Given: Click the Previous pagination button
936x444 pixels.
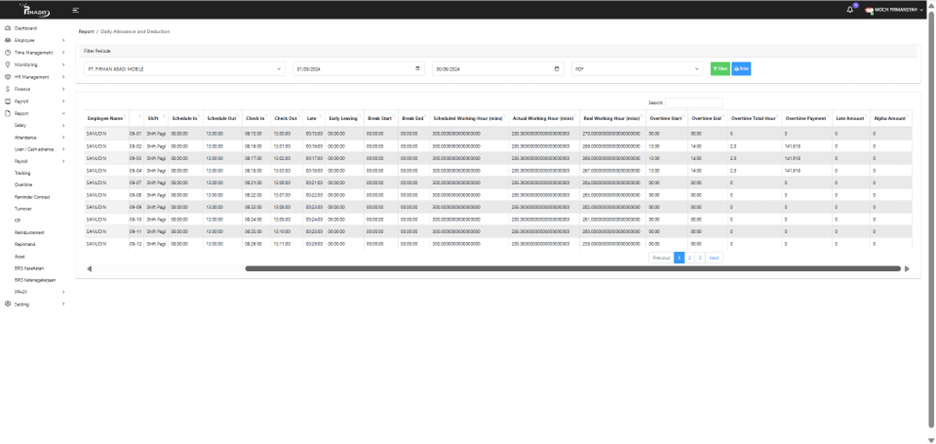Looking at the screenshot, I should pos(661,257).
